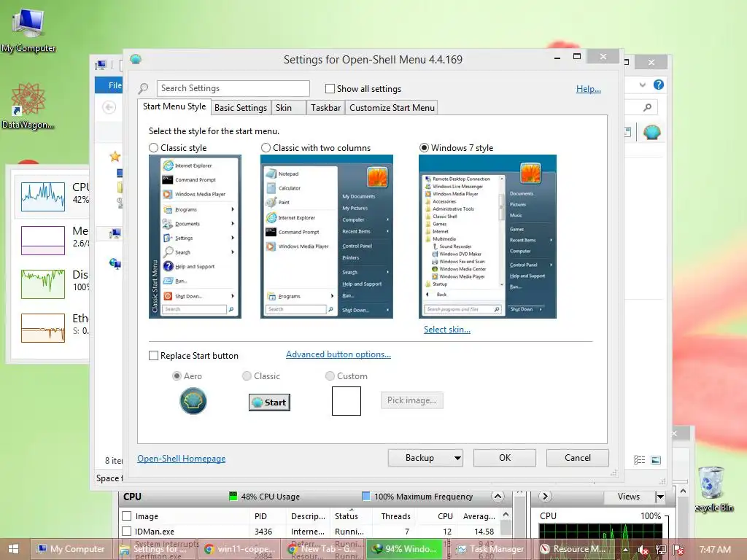Open the Backup dropdown arrow

pyautogui.click(x=457, y=458)
